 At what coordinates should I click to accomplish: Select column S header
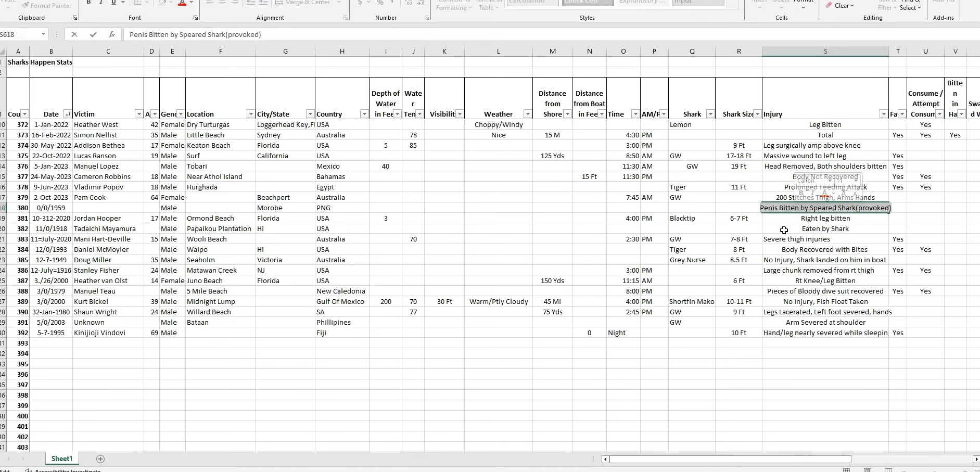coord(825,51)
